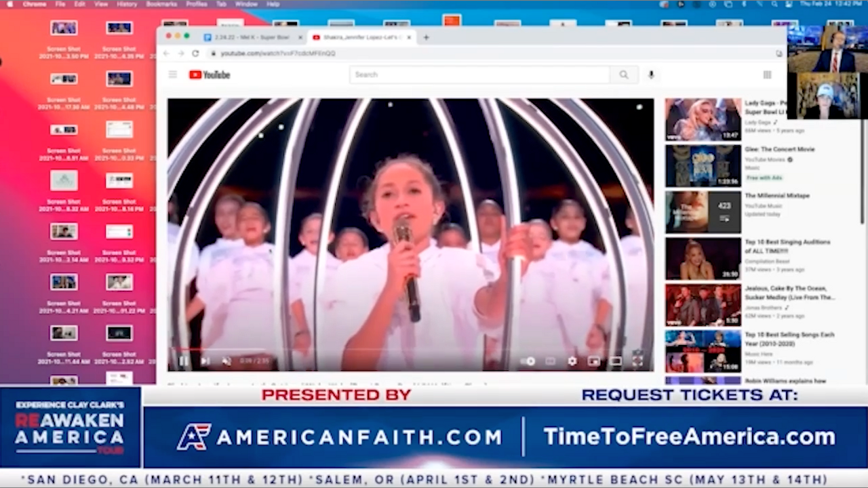868x488 pixels.
Task: Click the YouTube search field
Action: (x=479, y=75)
